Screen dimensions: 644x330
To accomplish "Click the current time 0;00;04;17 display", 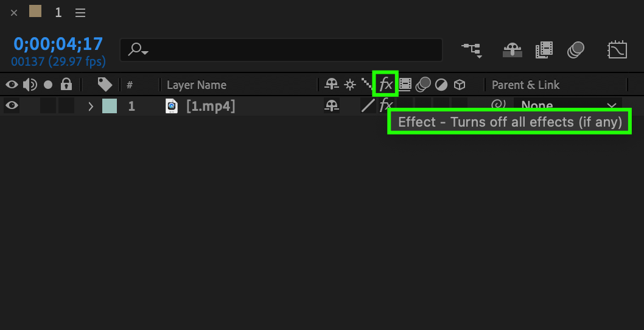I will pyautogui.click(x=58, y=44).
